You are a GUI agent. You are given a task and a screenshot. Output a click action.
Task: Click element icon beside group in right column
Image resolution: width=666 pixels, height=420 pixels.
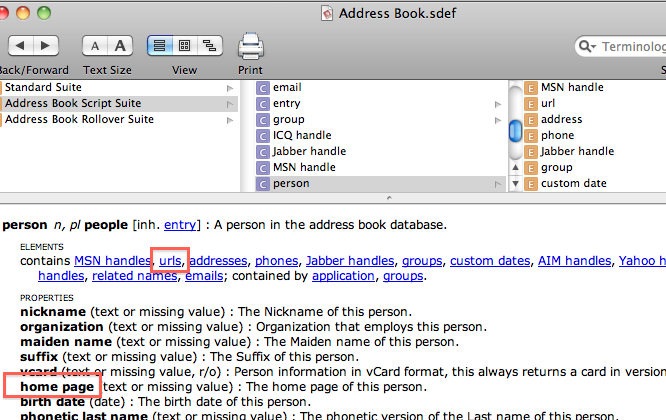pyautogui.click(x=531, y=168)
